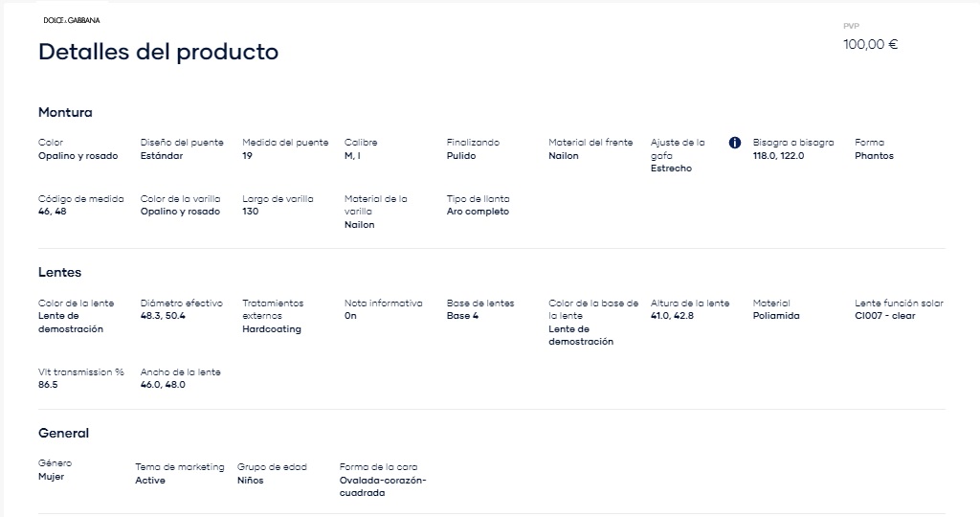Click the info icon beside Ajuste de la gafa

735,143
